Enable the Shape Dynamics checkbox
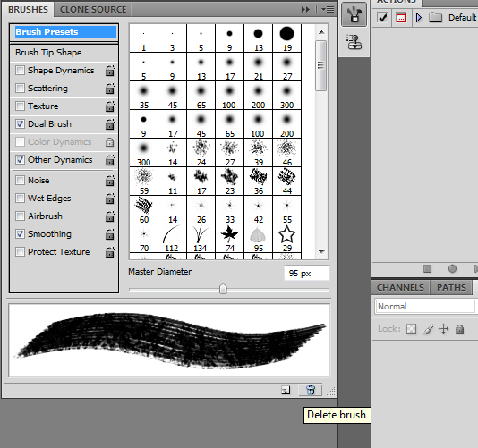The image size is (478, 448). 20,71
